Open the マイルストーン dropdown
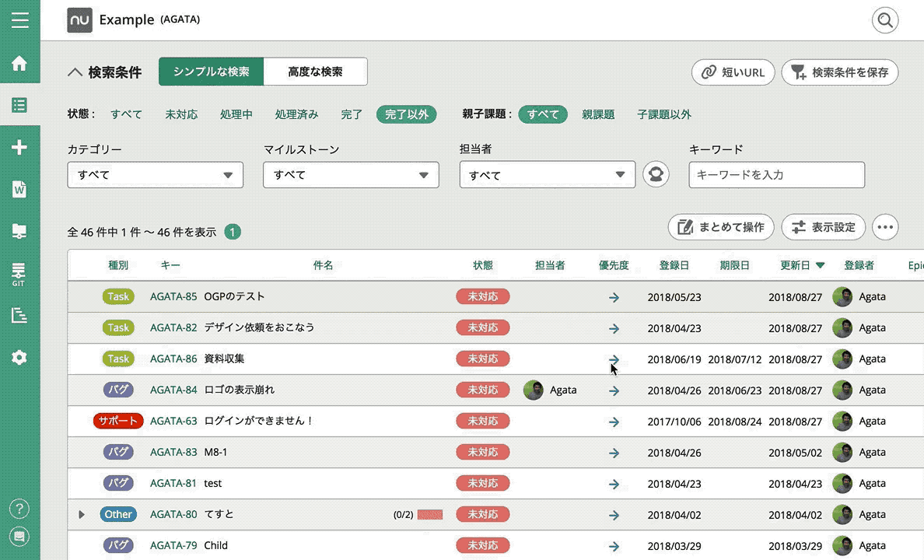 coord(351,175)
